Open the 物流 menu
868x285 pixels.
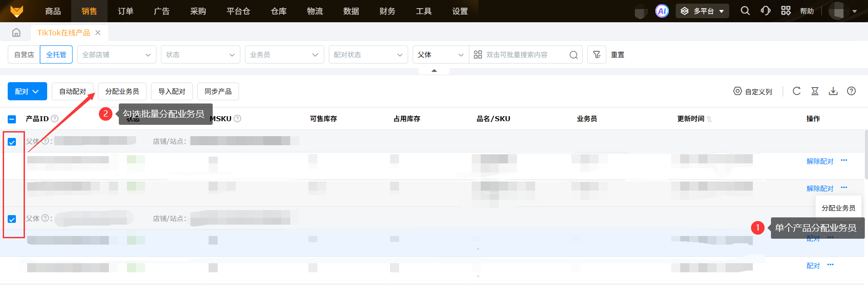pos(315,11)
